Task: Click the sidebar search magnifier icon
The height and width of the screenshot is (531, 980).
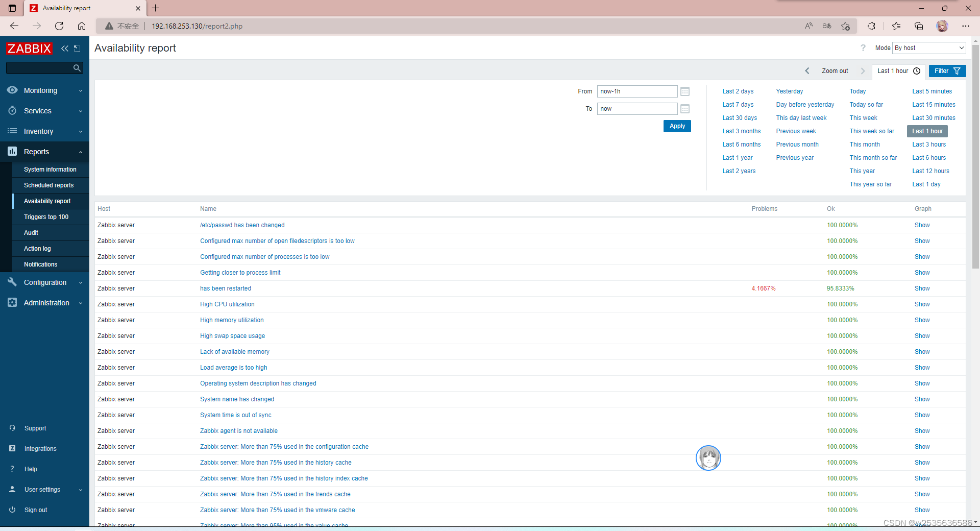Action: click(x=77, y=68)
